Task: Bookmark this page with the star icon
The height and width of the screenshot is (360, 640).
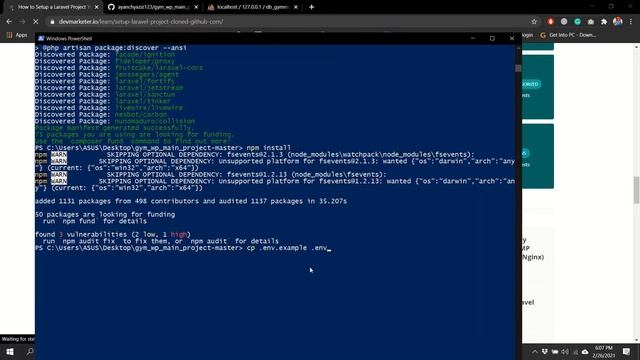Action: pyautogui.click(x=534, y=22)
